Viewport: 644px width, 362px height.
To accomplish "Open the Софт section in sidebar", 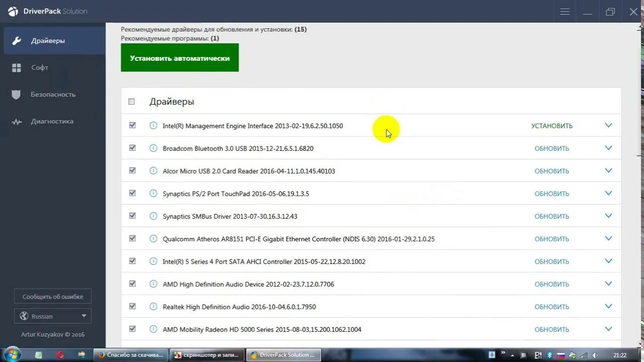I will (53, 67).
